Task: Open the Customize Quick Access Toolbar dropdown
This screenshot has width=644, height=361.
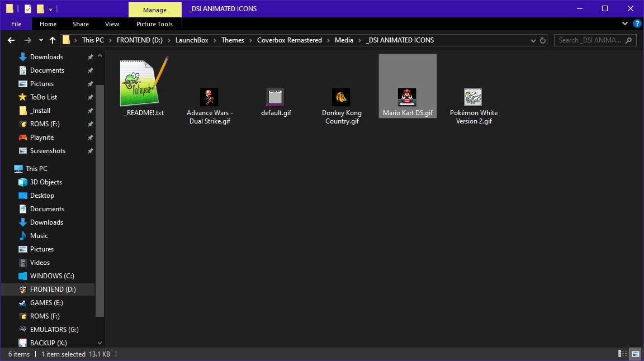Action: (x=50, y=8)
